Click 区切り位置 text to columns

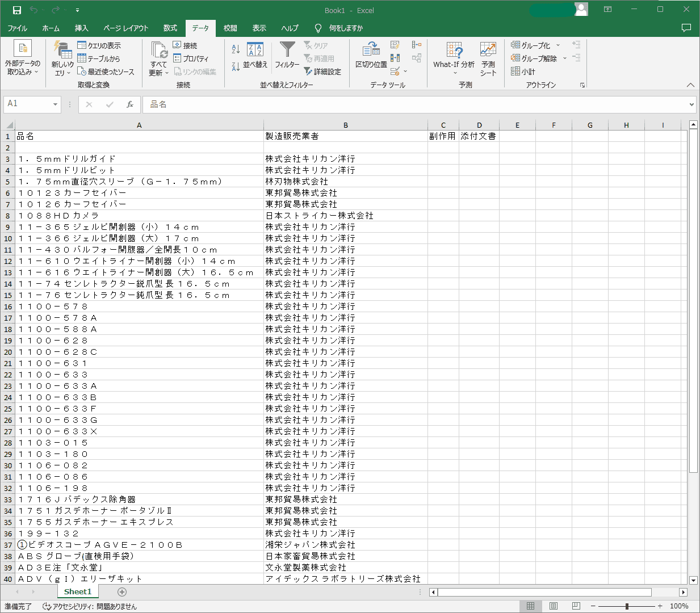pos(371,56)
